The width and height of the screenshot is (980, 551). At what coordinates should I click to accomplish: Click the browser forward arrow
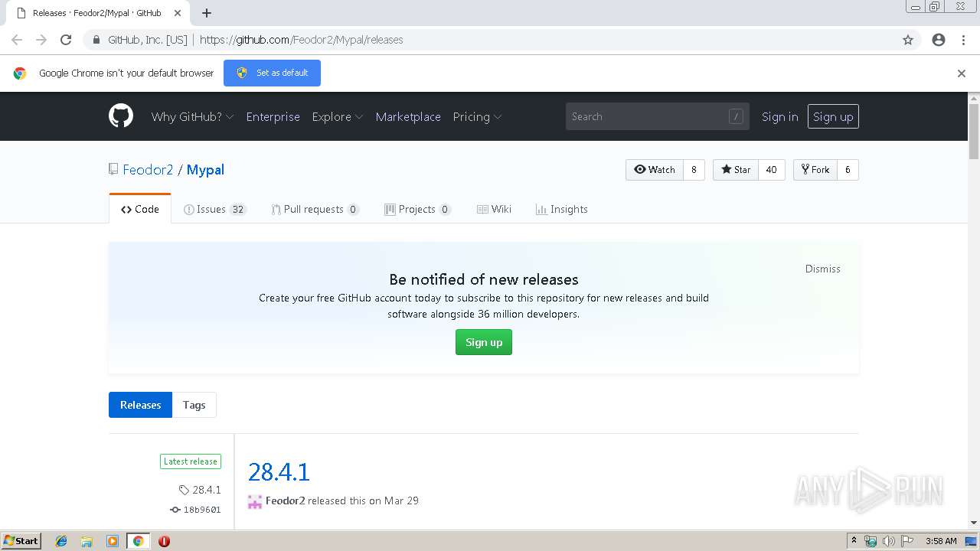41,40
